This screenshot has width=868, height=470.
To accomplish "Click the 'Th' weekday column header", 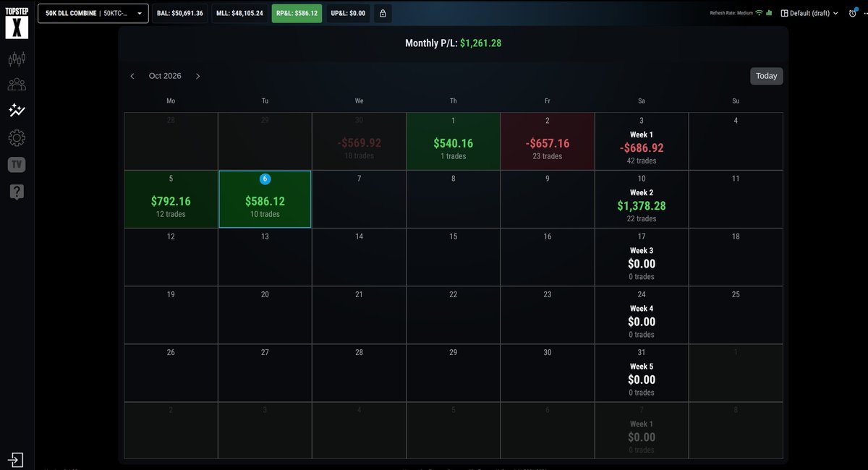I will tap(454, 101).
